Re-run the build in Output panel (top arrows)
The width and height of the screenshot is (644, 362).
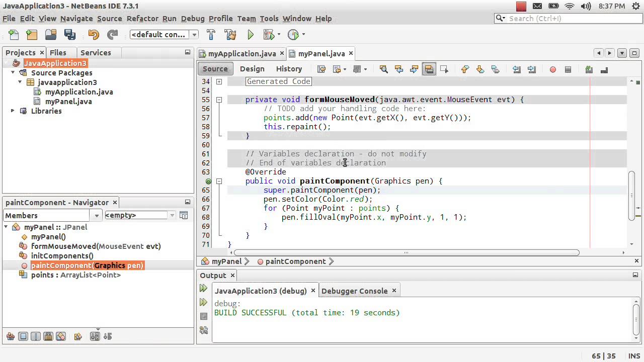coord(203,289)
